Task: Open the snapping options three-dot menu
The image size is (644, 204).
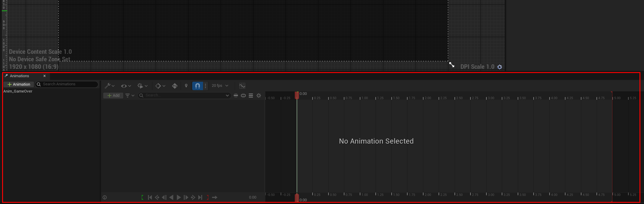Action: [205, 86]
